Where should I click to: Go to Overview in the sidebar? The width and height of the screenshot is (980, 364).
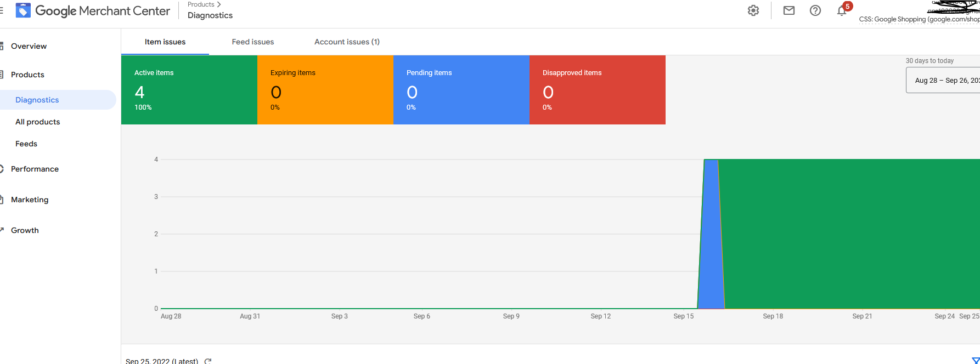tap(29, 46)
